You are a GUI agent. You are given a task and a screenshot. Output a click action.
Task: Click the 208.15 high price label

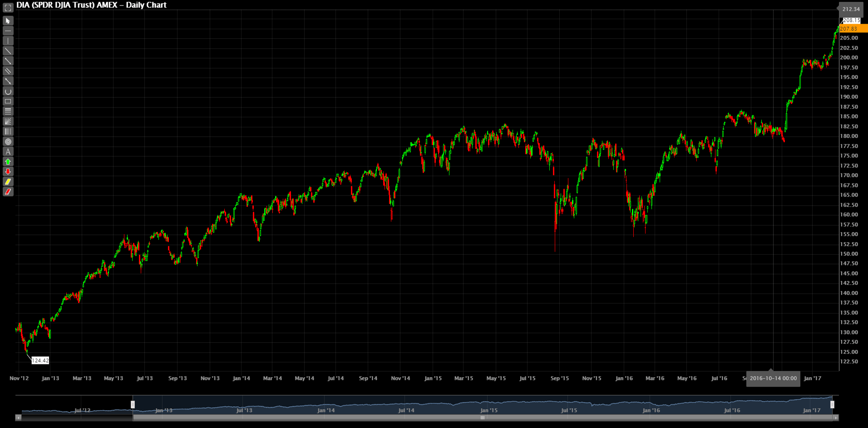click(851, 20)
